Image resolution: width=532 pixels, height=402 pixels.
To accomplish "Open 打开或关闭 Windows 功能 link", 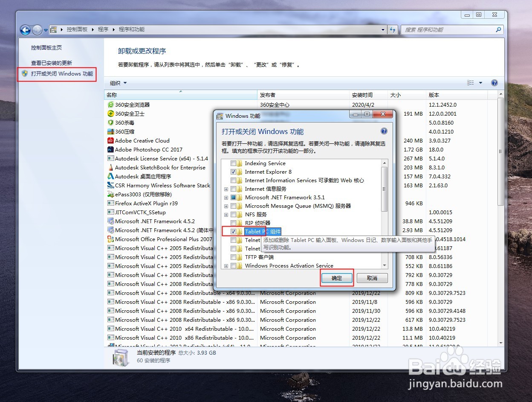I will click(62, 73).
